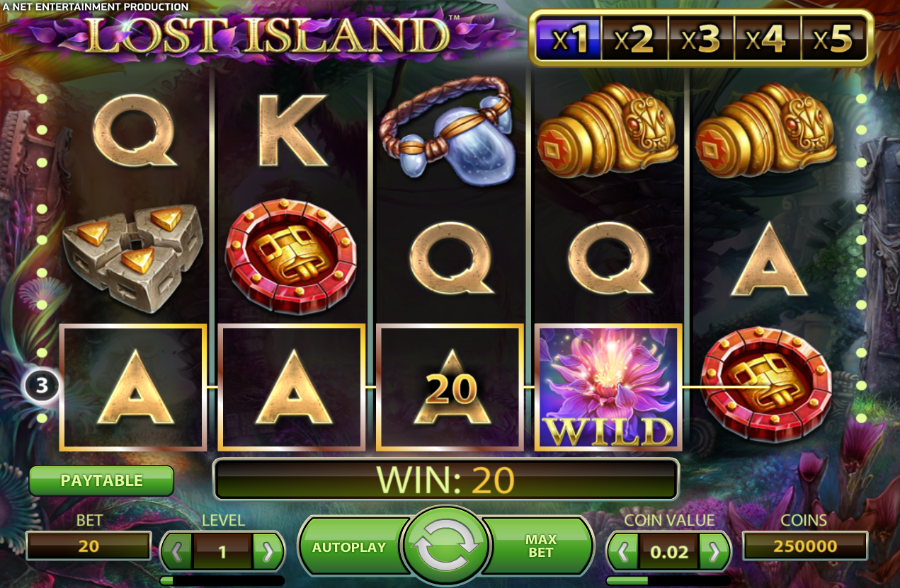Viewport: 900px width, 588px height.
Task: Open the Paytable
Action: pos(101,480)
